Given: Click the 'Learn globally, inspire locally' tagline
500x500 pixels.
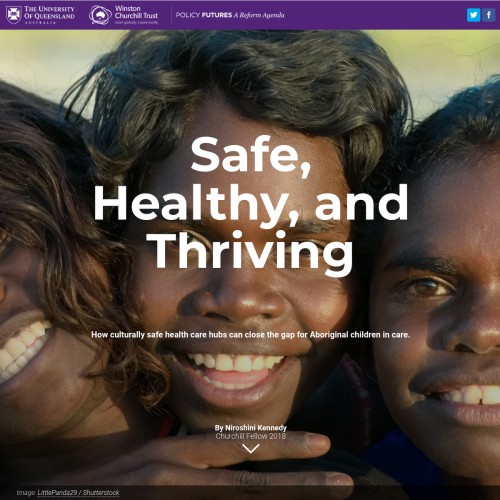Looking at the screenshot, I should click(136, 23).
